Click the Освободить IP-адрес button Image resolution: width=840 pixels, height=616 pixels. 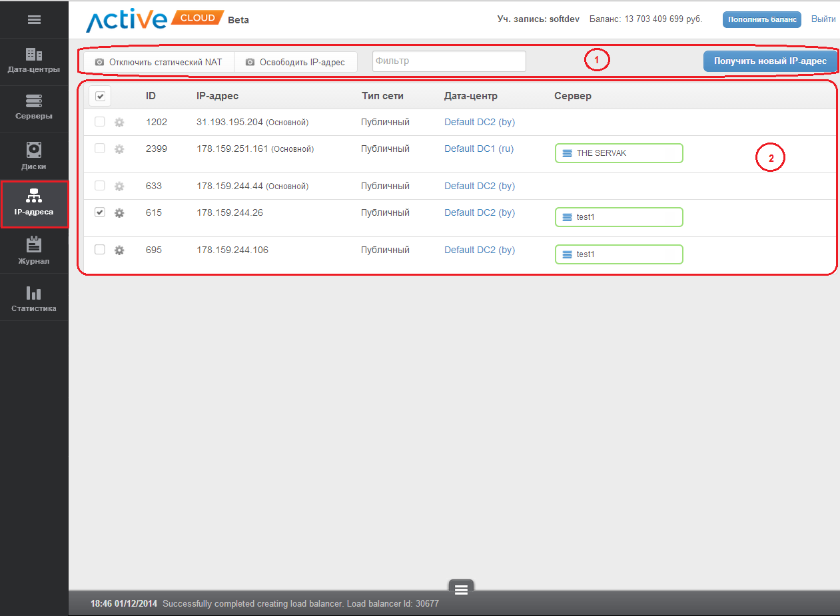coord(296,62)
